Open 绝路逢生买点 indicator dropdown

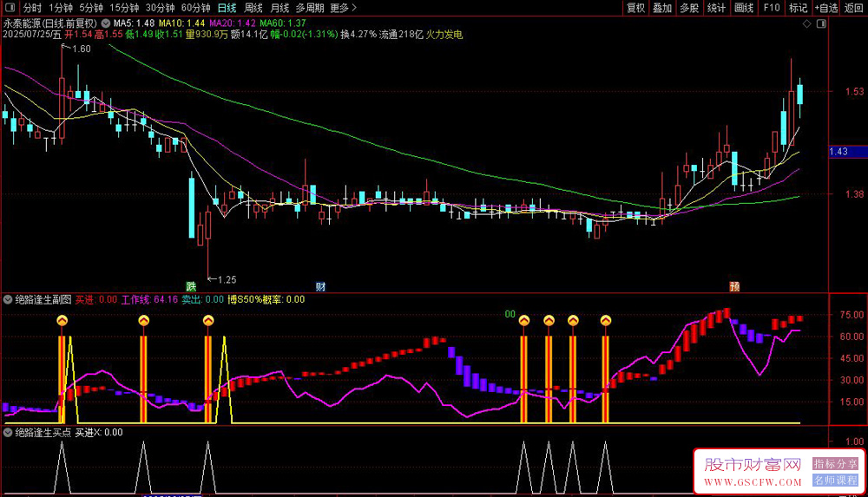tap(8, 432)
